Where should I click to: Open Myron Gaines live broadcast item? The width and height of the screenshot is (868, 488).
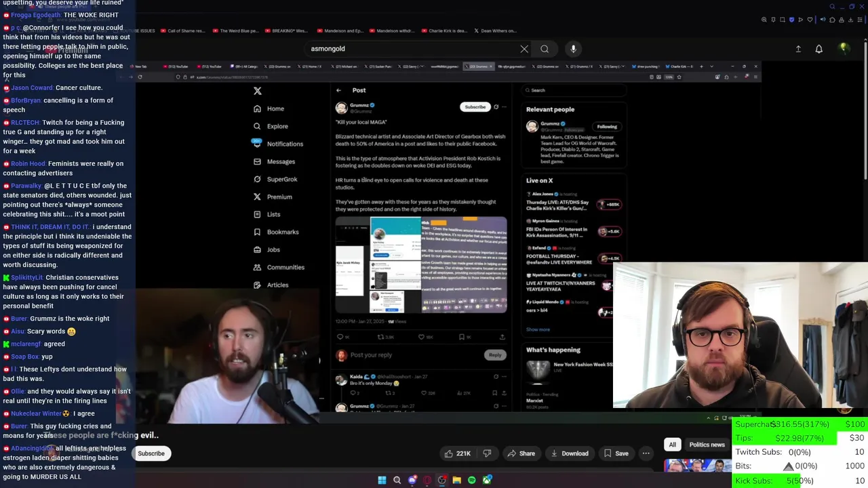[x=574, y=228]
